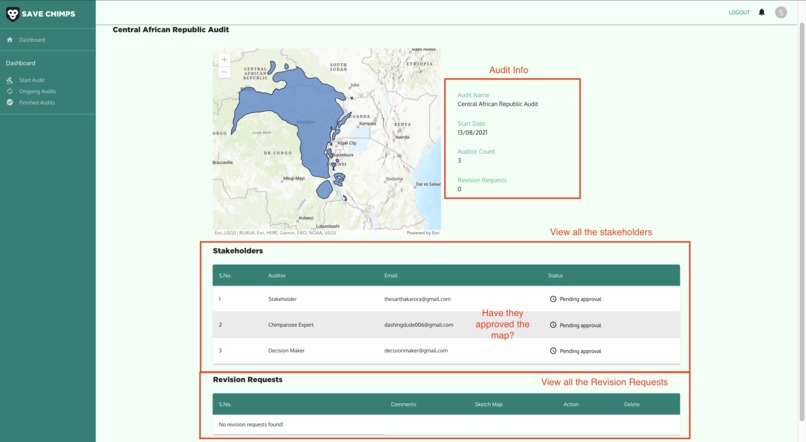
Task: Click the Comments column header
Action: [404, 404]
